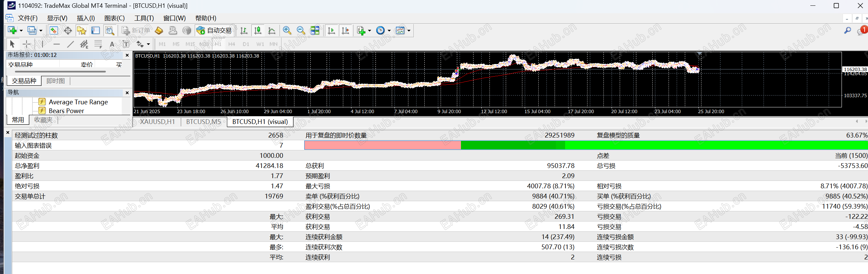The width and height of the screenshot is (868, 274).
Task: Select the text tool A
Action: tap(112, 44)
